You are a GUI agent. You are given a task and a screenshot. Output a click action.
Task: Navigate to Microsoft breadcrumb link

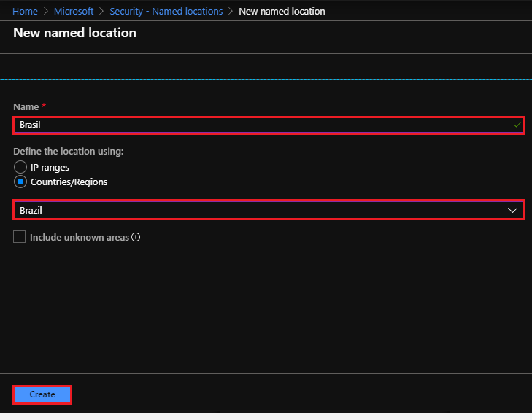pyautogui.click(x=74, y=11)
